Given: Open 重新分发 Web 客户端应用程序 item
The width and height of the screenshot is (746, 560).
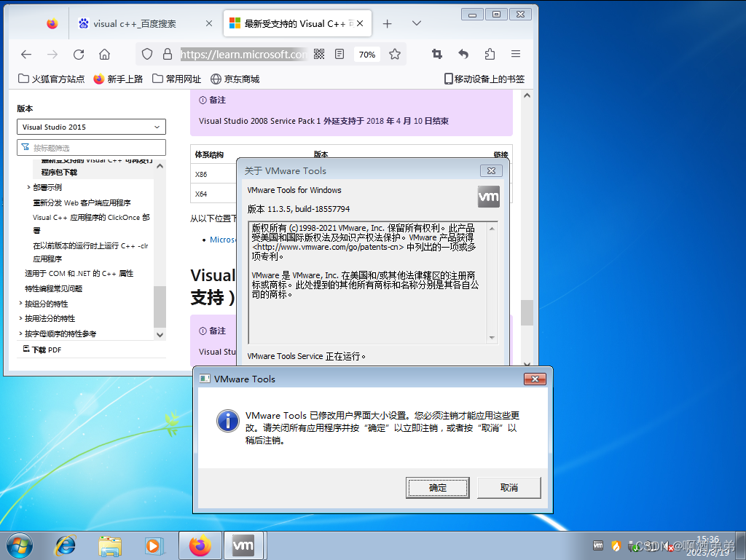Looking at the screenshot, I should tap(82, 203).
